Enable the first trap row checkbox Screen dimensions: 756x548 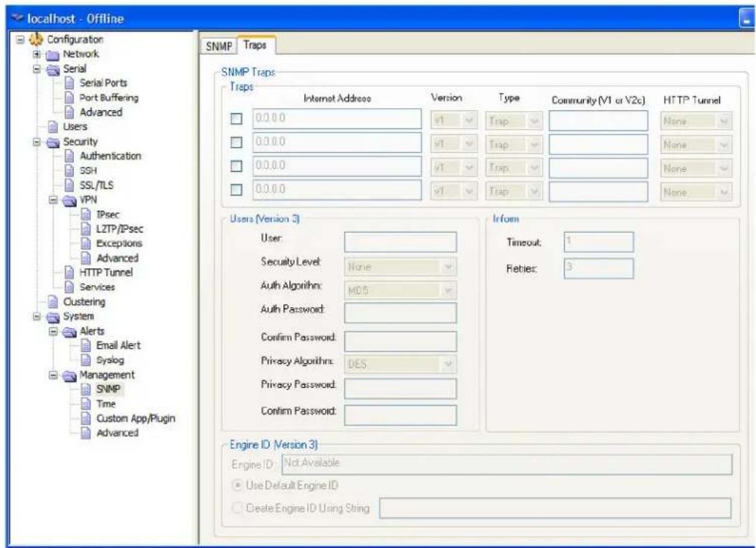pos(236,119)
